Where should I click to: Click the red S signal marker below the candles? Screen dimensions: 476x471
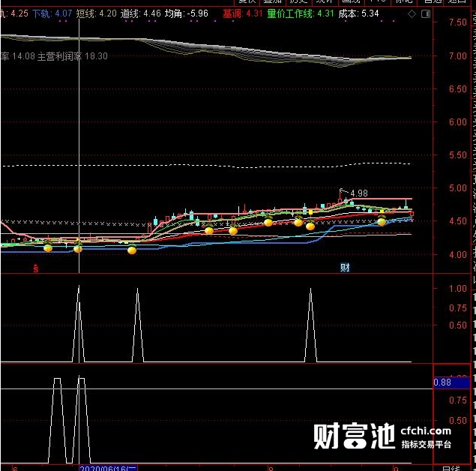tap(36, 268)
